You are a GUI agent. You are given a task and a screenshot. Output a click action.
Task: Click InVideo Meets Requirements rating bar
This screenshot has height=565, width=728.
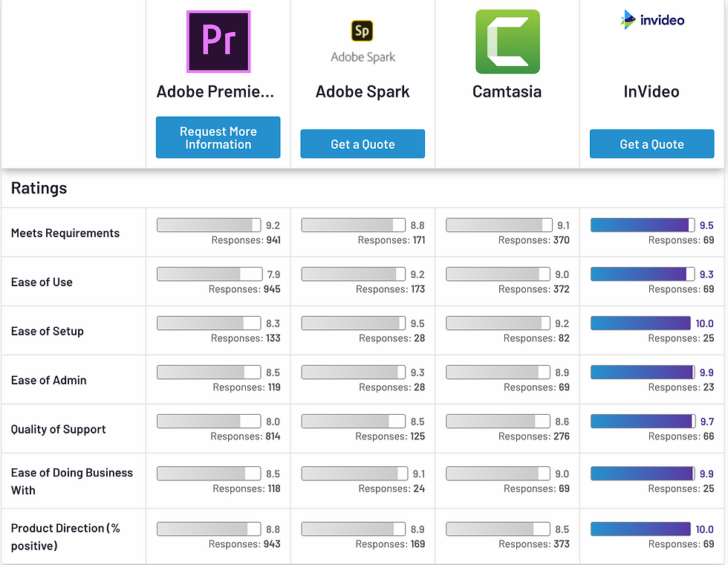point(642,225)
